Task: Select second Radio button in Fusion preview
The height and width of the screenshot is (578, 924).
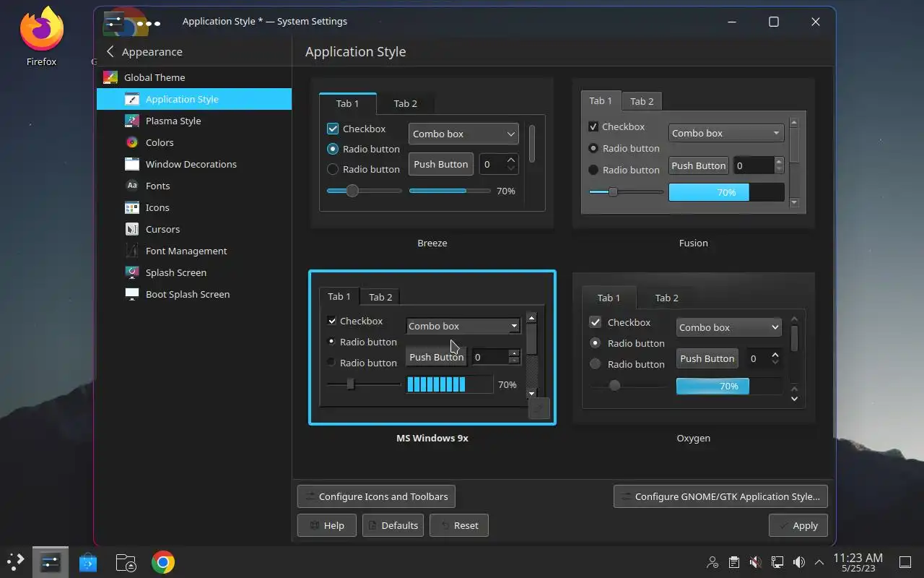Action: click(x=593, y=170)
